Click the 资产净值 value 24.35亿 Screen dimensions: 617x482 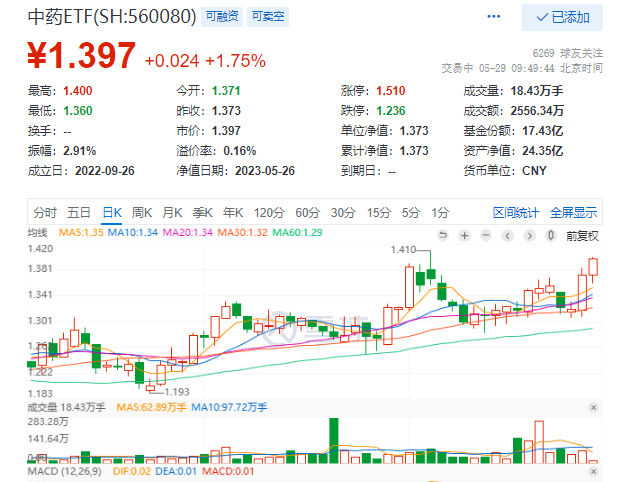[543, 151]
